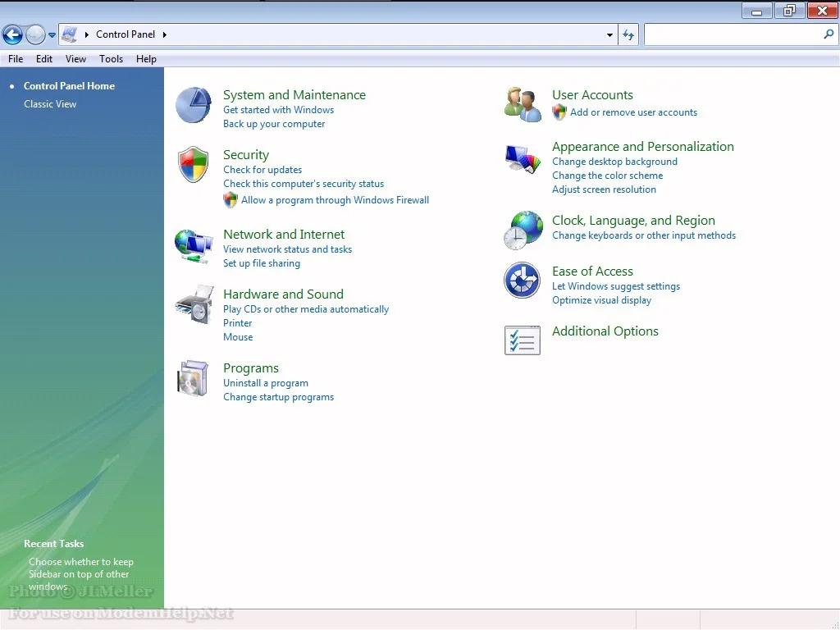The image size is (840, 630).
Task: Click the User Accounts people icon
Action: pyautogui.click(x=523, y=104)
